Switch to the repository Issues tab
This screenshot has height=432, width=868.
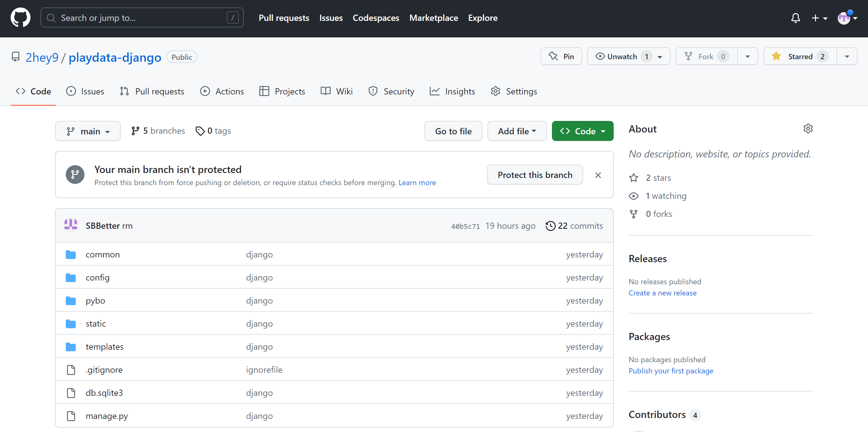tap(85, 91)
